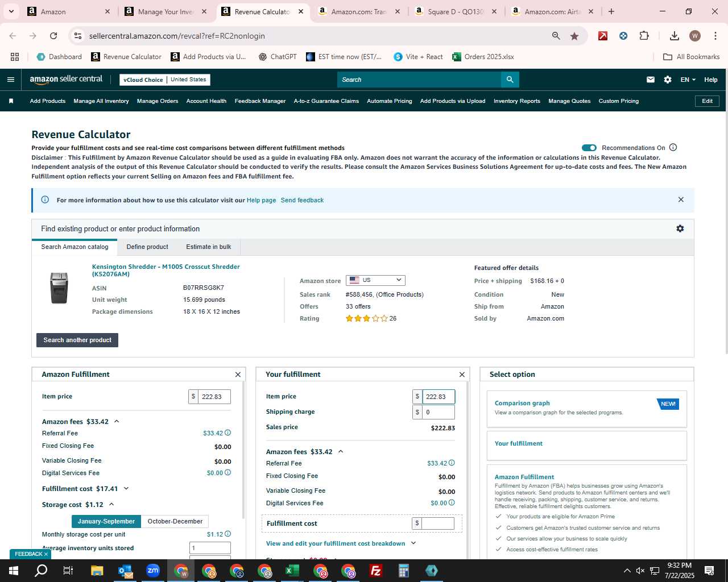
Task: Click Send feedback link
Action: point(302,200)
